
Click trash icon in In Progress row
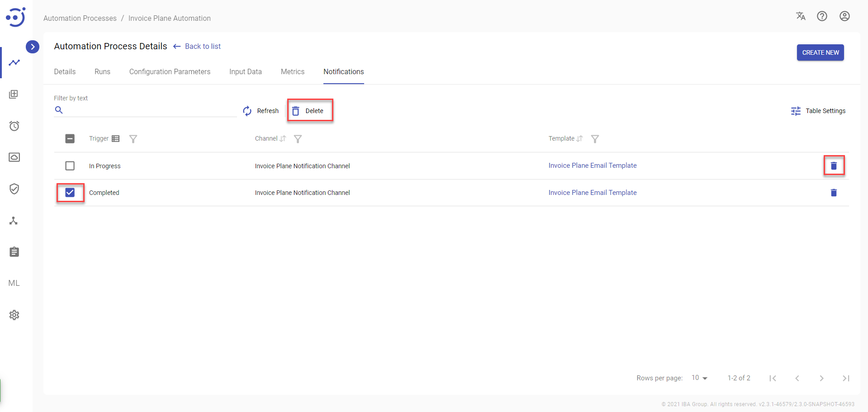[834, 166]
